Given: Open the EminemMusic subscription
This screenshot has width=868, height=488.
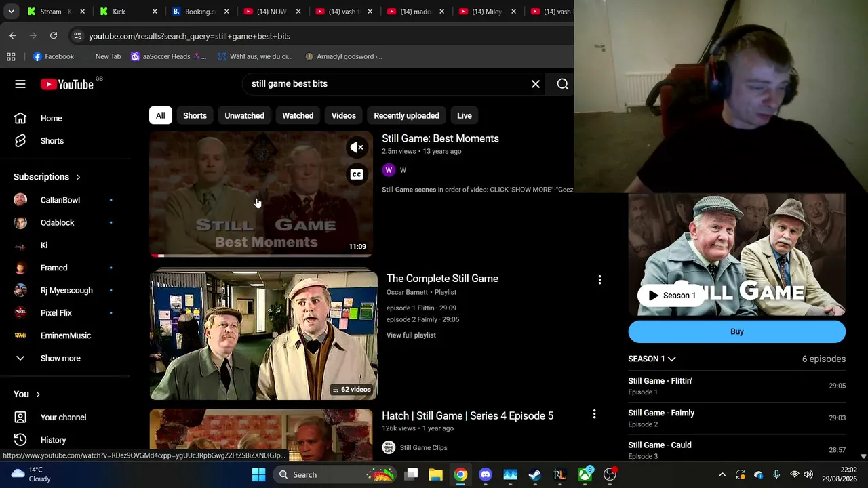Looking at the screenshot, I should 64,335.
